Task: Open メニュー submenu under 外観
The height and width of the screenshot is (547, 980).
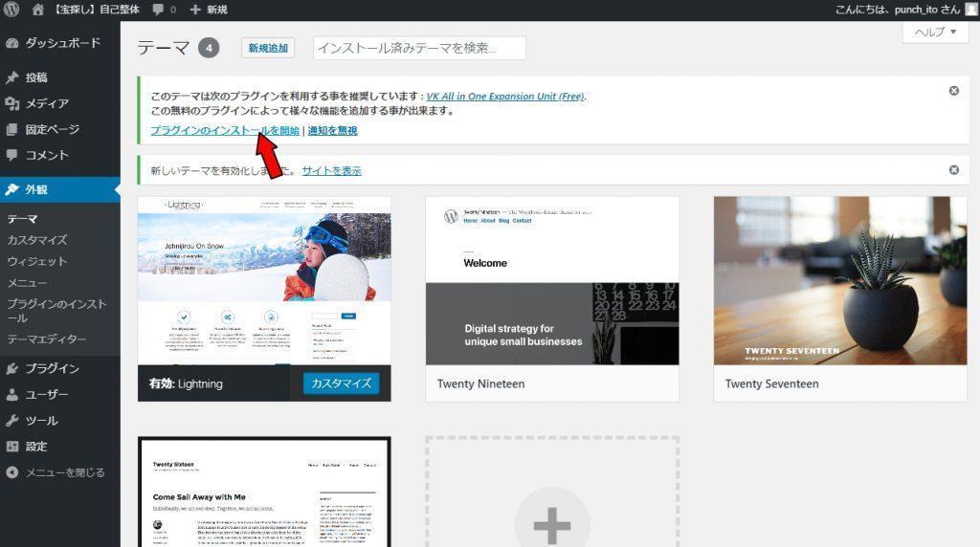Action: coord(27,283)
